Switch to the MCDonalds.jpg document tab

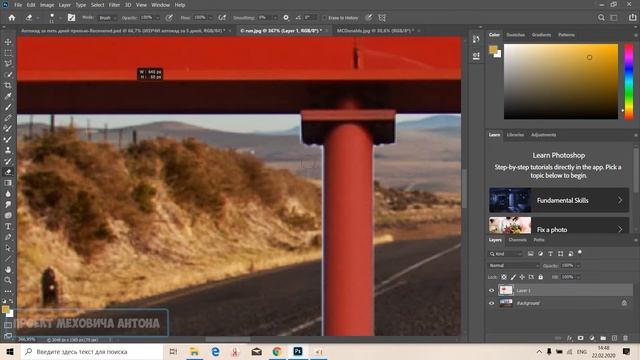pyautogui.click(x=375, y=31)
